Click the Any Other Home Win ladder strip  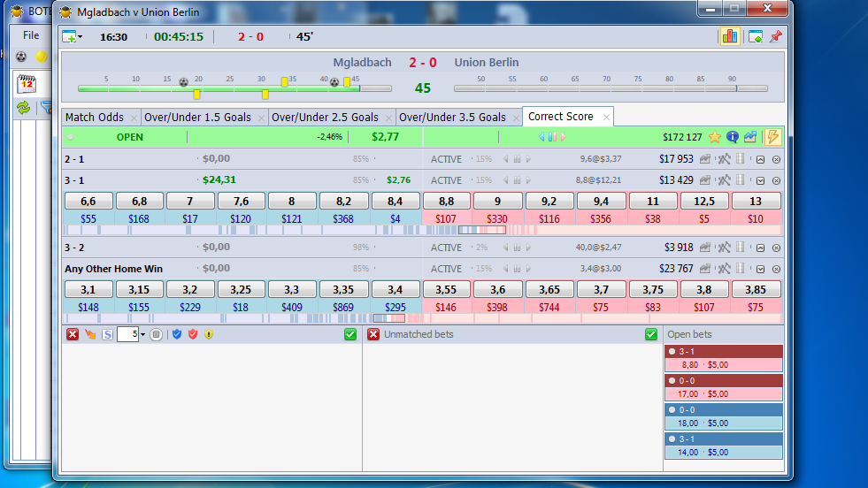pos(422,318)
